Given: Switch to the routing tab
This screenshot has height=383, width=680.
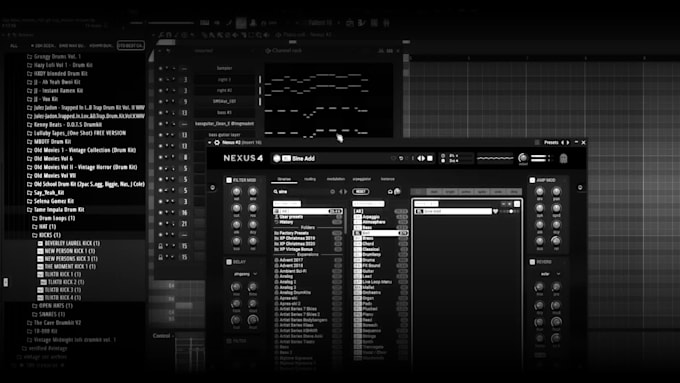Looking at the screenshot, I should coord(310,179).
